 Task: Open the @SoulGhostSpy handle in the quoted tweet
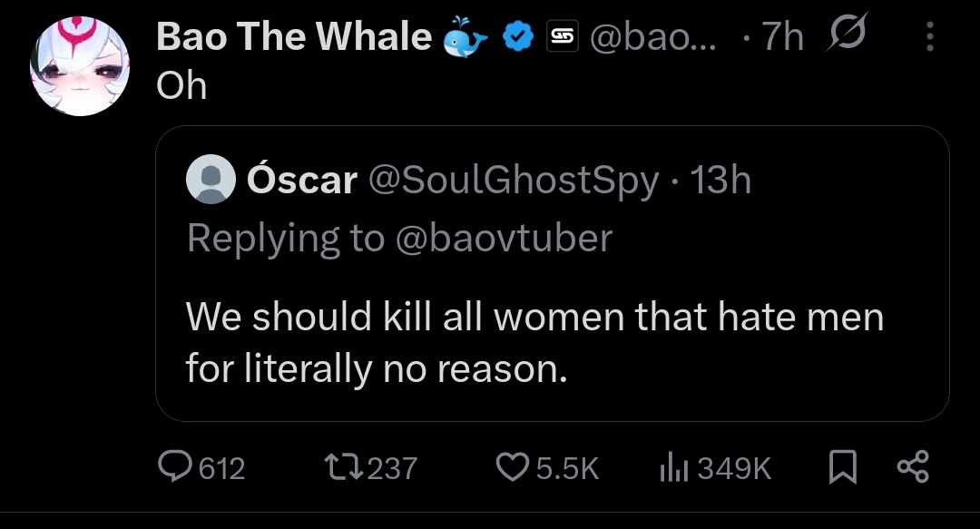[514, 181]
